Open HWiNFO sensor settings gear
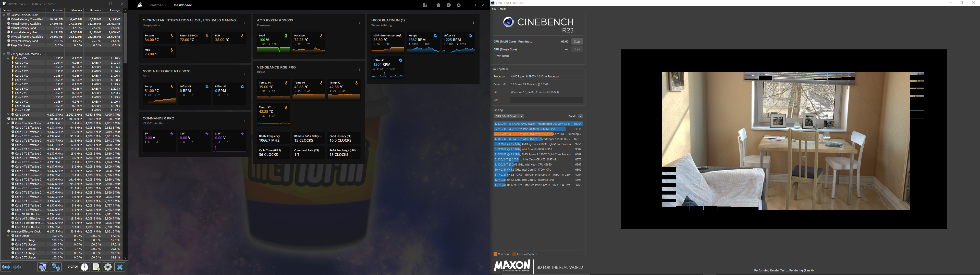The width and height of the screenshot is (980, 275). click(108, 267)
